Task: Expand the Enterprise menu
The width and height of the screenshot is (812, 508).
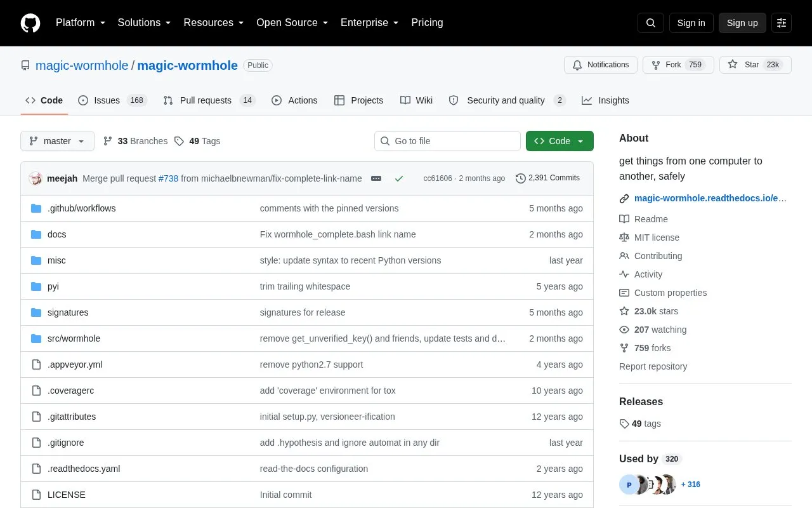Action: (x=370, y=23)
